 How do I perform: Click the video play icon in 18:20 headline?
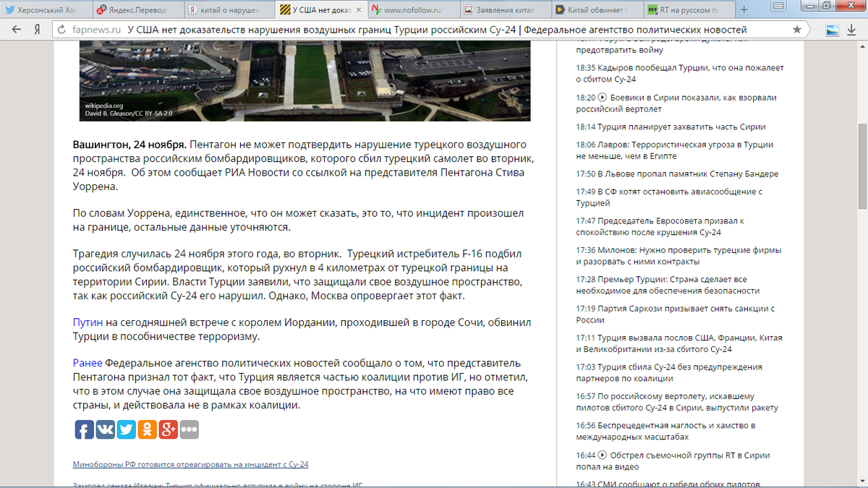(602, 98)
